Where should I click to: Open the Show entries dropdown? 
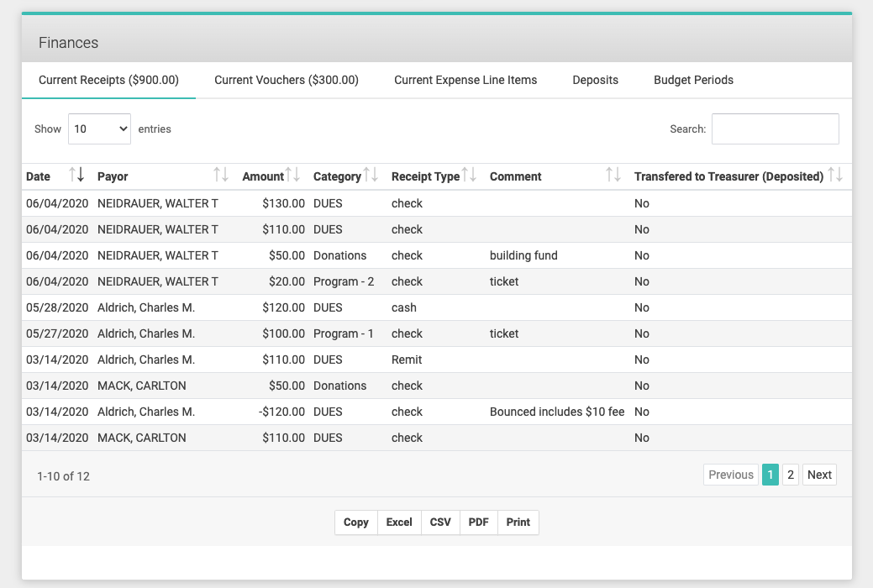coord(100,129)
